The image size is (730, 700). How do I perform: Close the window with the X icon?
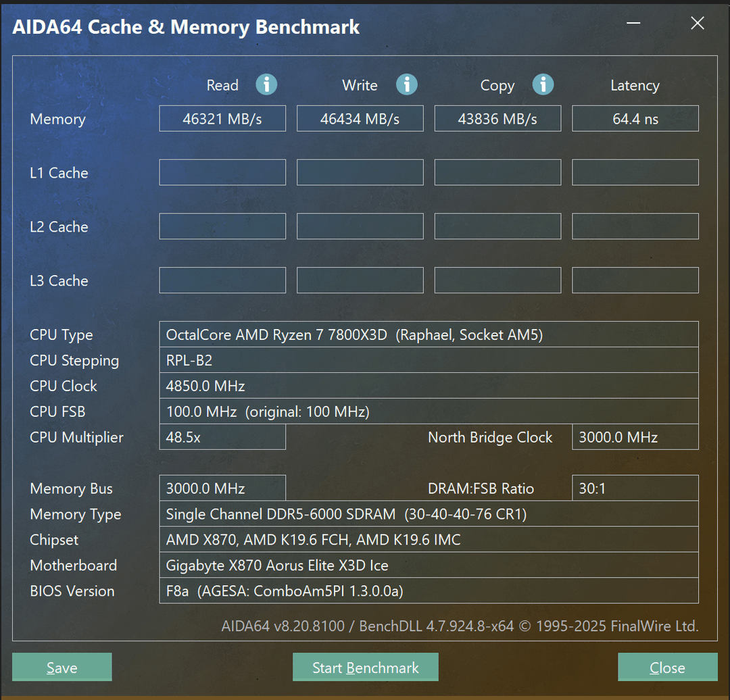coord(697,24)
